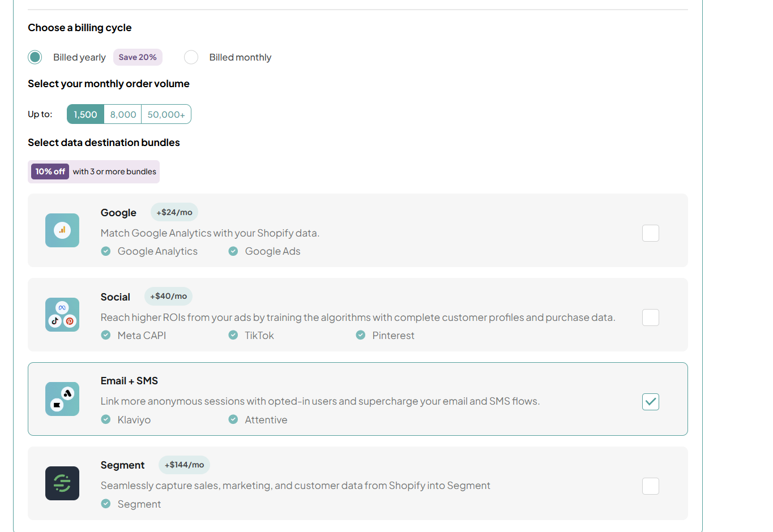Image resolution: width=773 pixels, height=532 pixels.
Task: Click the Google Analytics feature label
Action: (157, 251)
